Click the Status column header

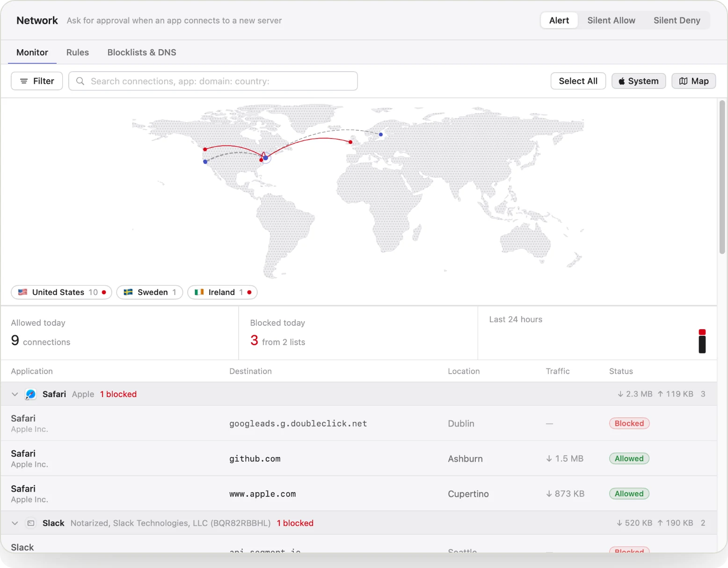click(621, 371)
